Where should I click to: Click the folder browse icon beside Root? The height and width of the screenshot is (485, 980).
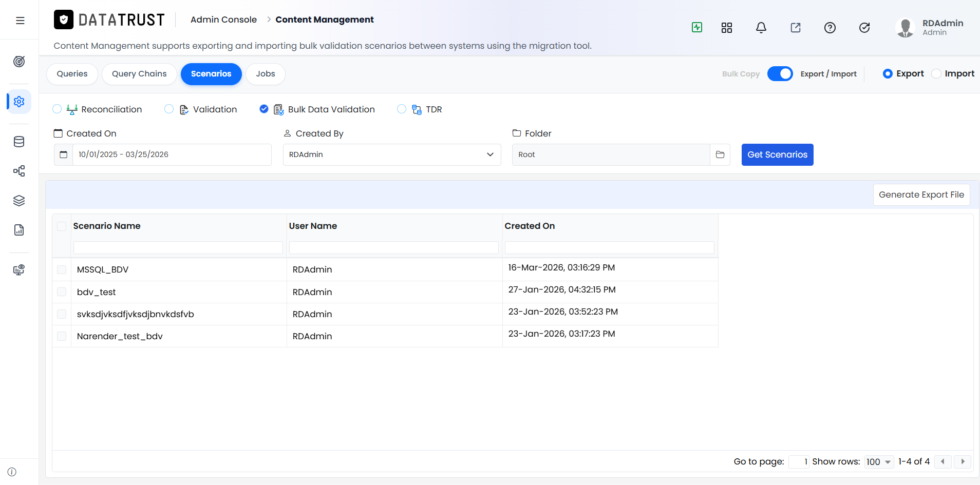tap(720, 154)
